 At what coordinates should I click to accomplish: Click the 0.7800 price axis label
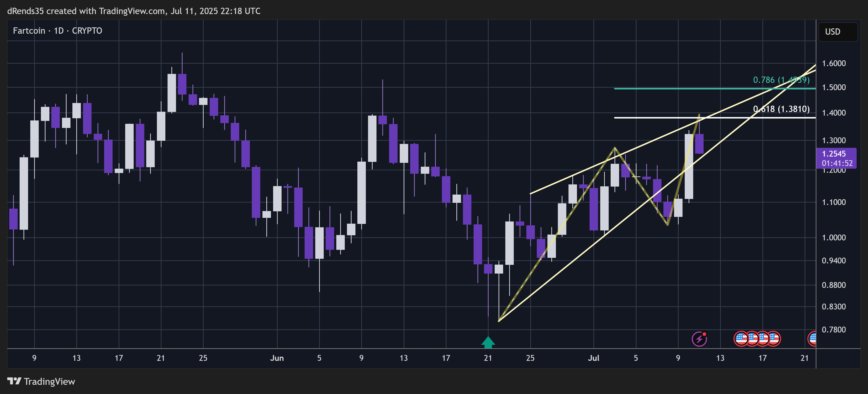(x=834, y=330)
